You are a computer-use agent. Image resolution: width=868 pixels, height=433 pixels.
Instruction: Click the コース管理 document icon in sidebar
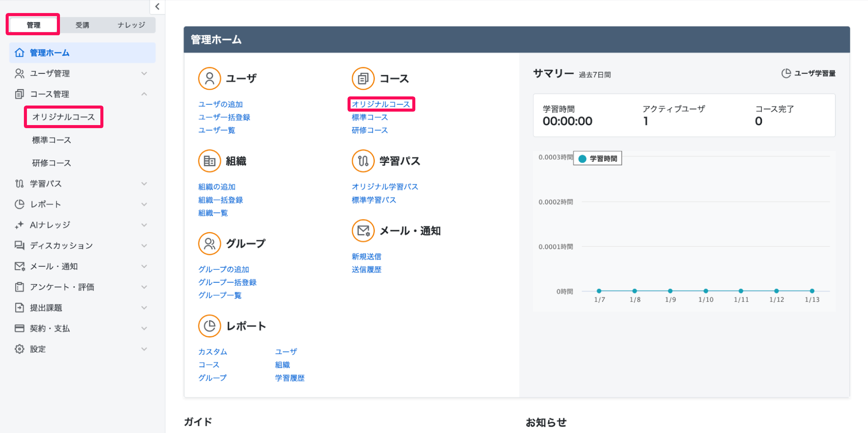(x=20, y=94)
